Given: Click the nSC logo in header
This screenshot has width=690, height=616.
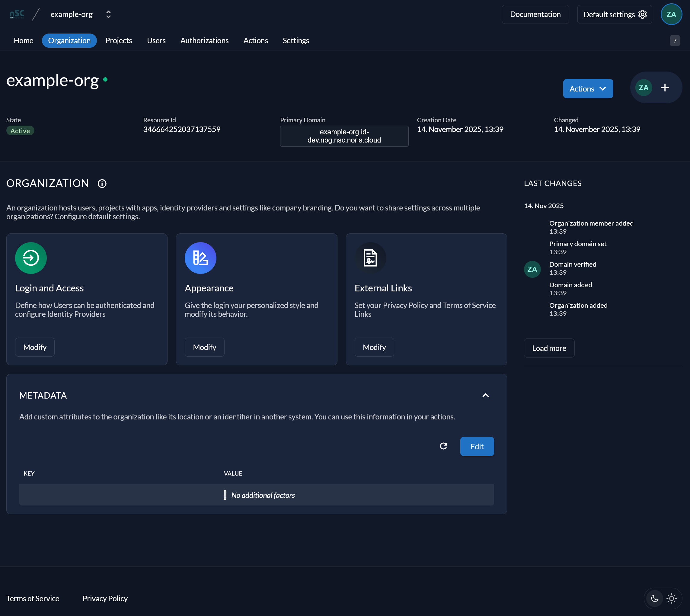Looking at the screenshot, I should click(17, 14).
